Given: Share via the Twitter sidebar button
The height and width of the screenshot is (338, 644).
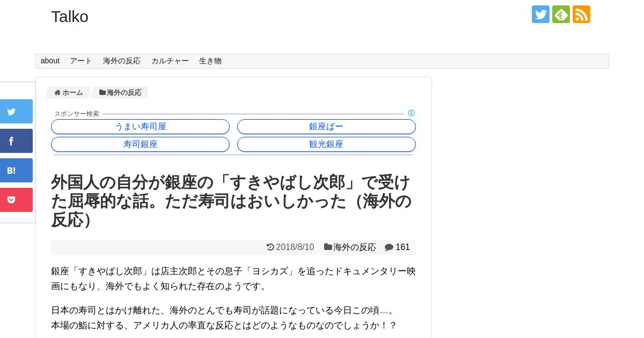Looking at the screenshot, I should [x=16, y=112].
